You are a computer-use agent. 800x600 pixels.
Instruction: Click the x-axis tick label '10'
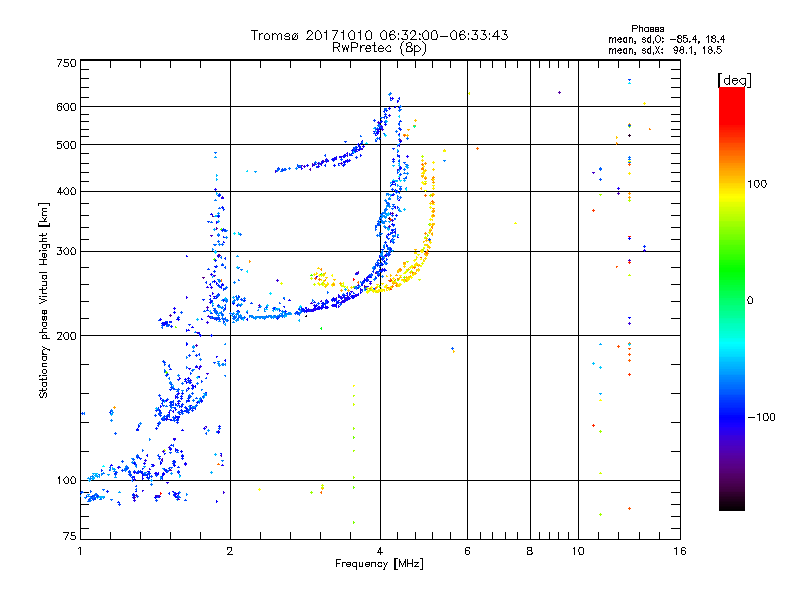pyautogui.click(x=578, y=551)
